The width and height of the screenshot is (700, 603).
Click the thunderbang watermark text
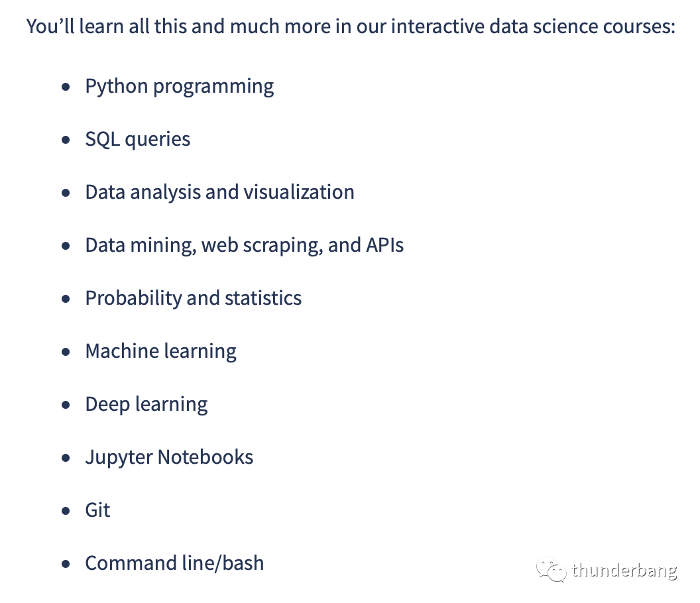[624, 571]
